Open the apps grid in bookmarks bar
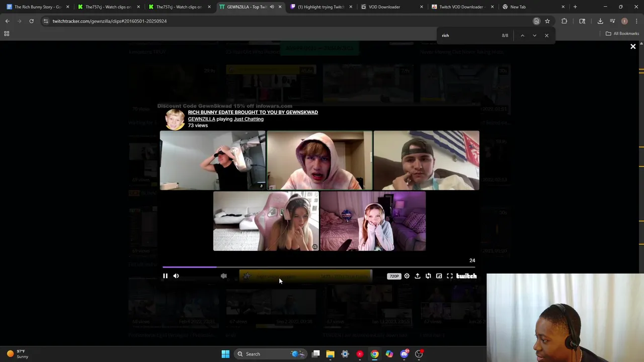 pos(7,34)
